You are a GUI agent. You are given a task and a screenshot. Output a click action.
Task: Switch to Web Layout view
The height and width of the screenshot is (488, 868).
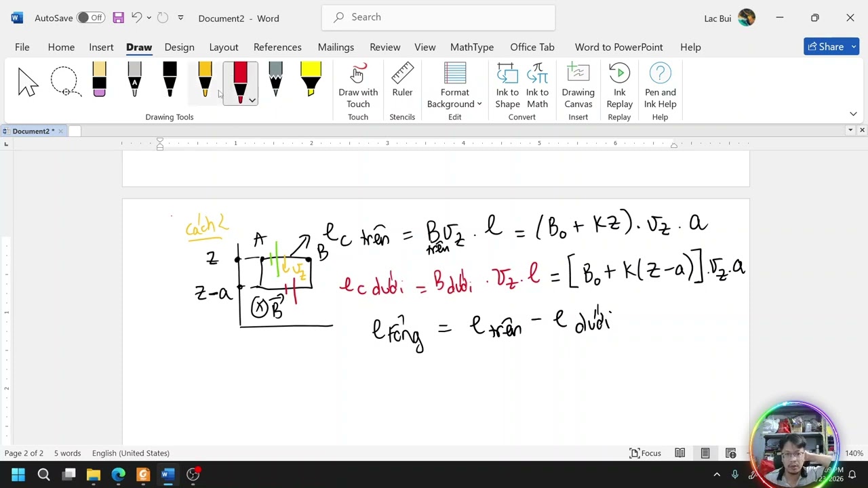pyautogui.click(x=730, y=453)
